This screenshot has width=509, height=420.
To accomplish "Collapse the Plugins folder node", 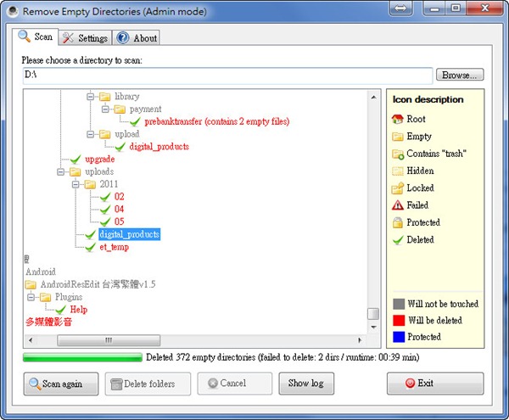I will [31, 297].
